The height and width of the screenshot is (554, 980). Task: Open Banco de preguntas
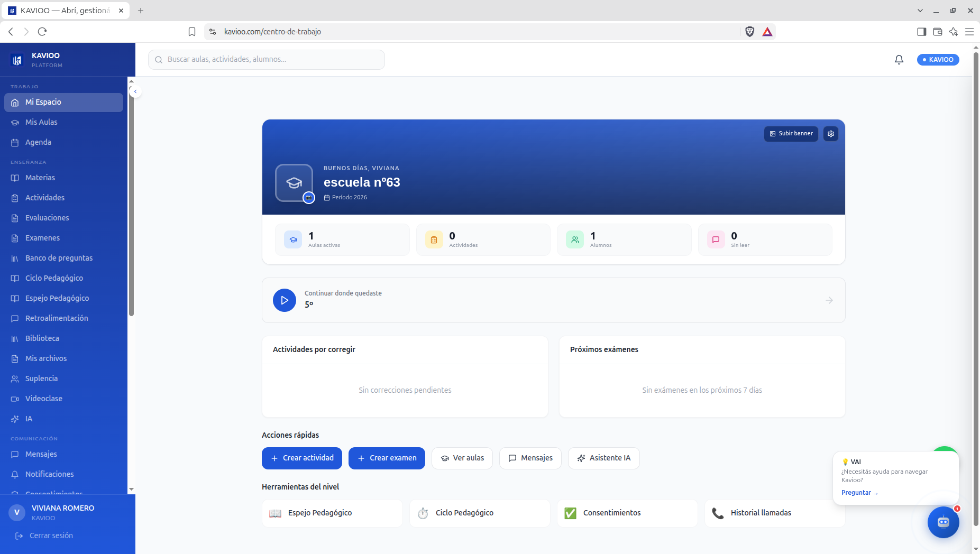pyautogui.click(x=63, y=258)
